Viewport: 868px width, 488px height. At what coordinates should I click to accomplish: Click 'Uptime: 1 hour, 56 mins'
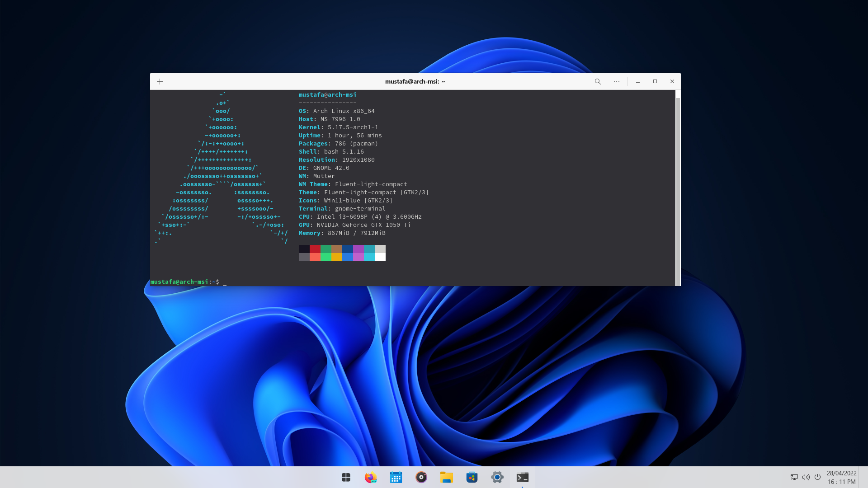(x=340, y=136)
